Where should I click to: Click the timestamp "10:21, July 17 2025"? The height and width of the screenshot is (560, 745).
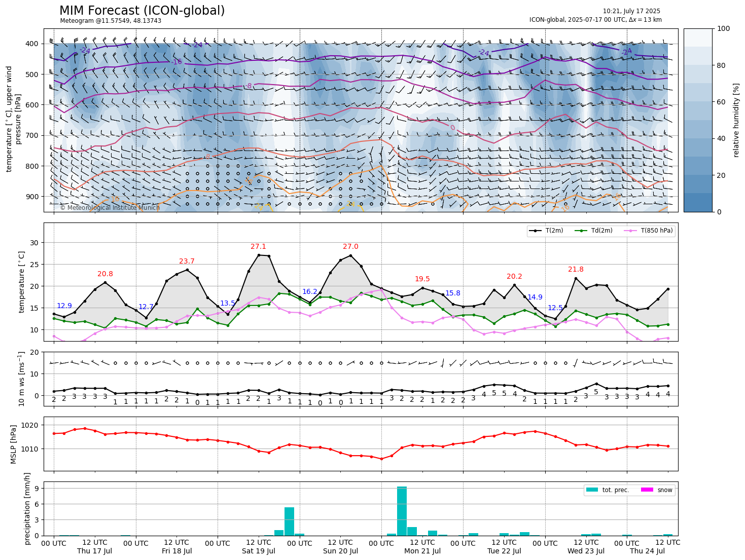631,11
